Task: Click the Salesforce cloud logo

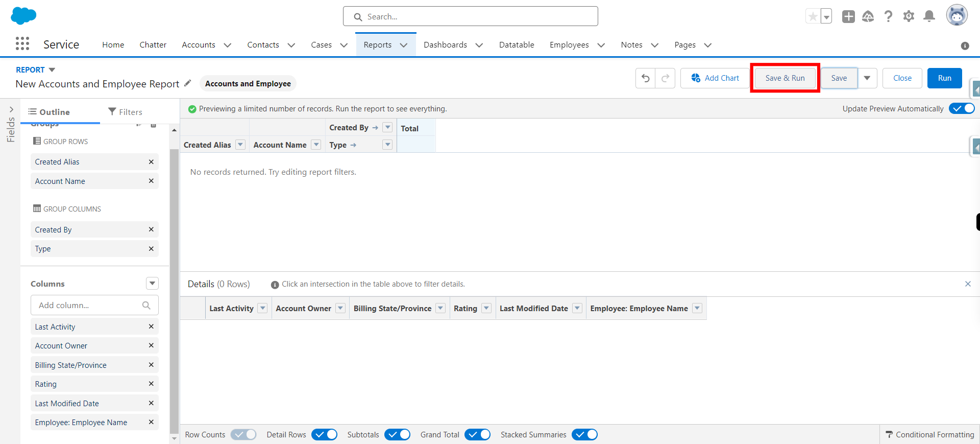Action: [23, 15]
